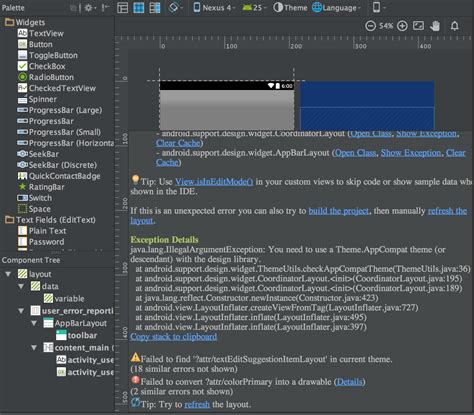Viewport: 474px width, 415px height.
Task: Click the zoom to fit screen icon
Action: coord(418,26)
